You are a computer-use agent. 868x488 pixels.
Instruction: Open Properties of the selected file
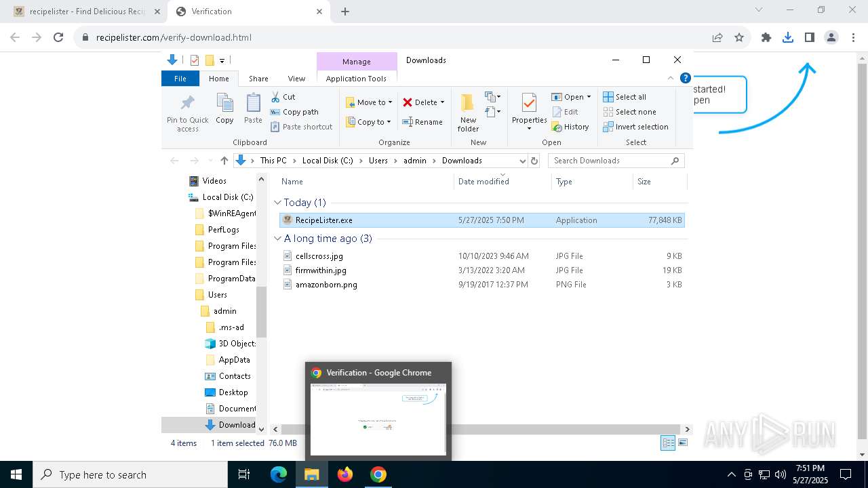pos(529,113)
